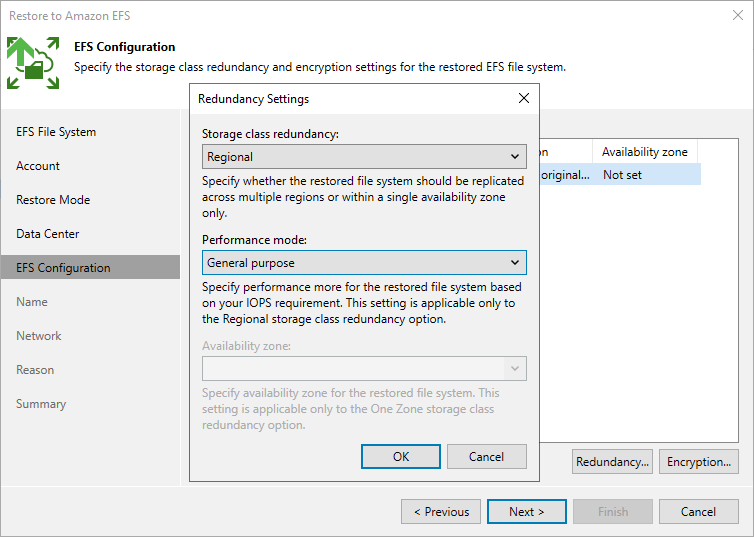This screenshot has width=754, height=537.
Task: Open the Performance mode dropdown
Action: [364, 262]
